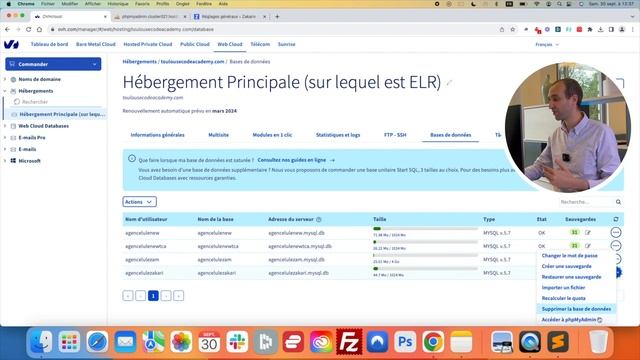
Task: Open Statistiques et logs tab
Action: 338,135
